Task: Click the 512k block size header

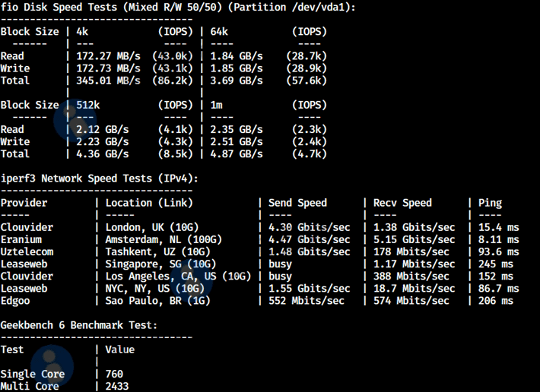Action: (x=89, y=105)
